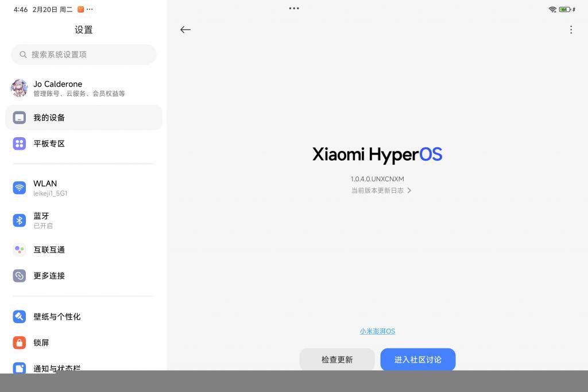The image size is (588, 392).
Task: Expand 当前版本更新日志 via its chevron
Action: 409,190
